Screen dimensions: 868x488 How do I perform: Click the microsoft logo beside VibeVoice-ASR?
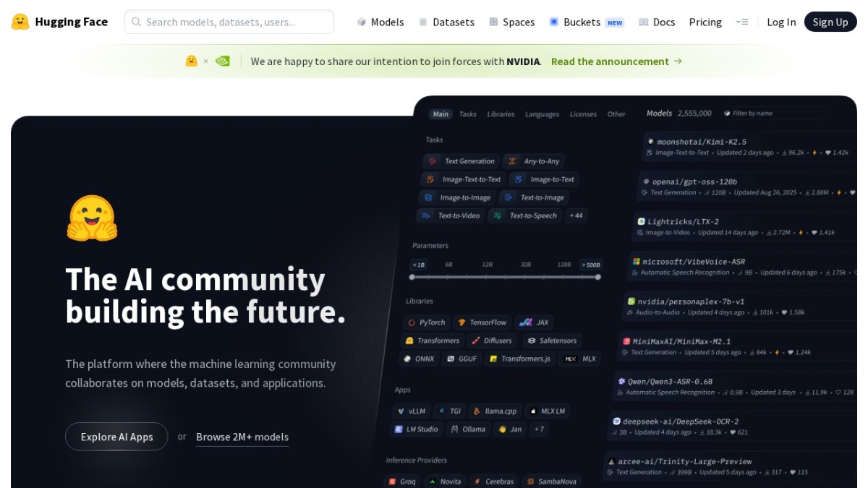[637, 262]
